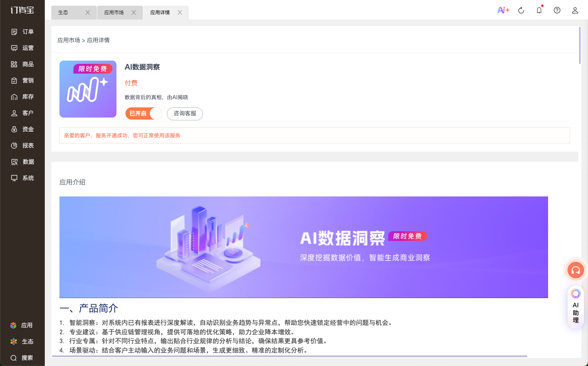Click 应用市场 breadcrumb link

coord(68,40)
